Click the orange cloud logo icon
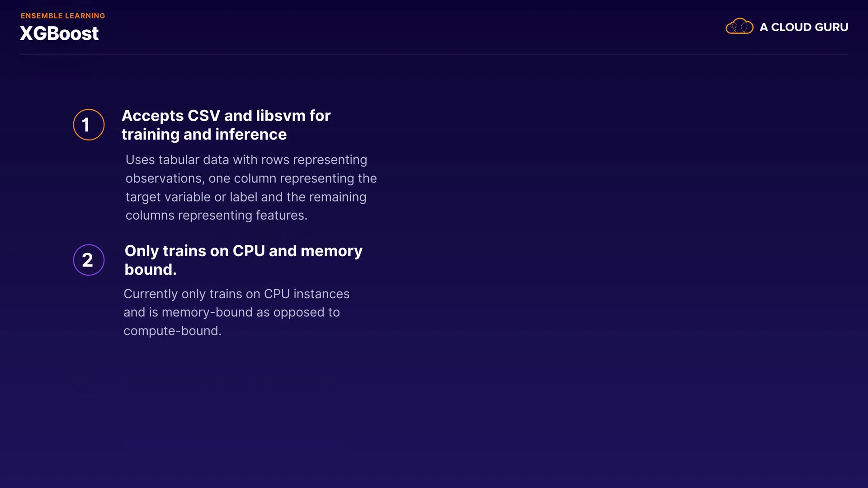The image size is (868, 488). (739, 27)
